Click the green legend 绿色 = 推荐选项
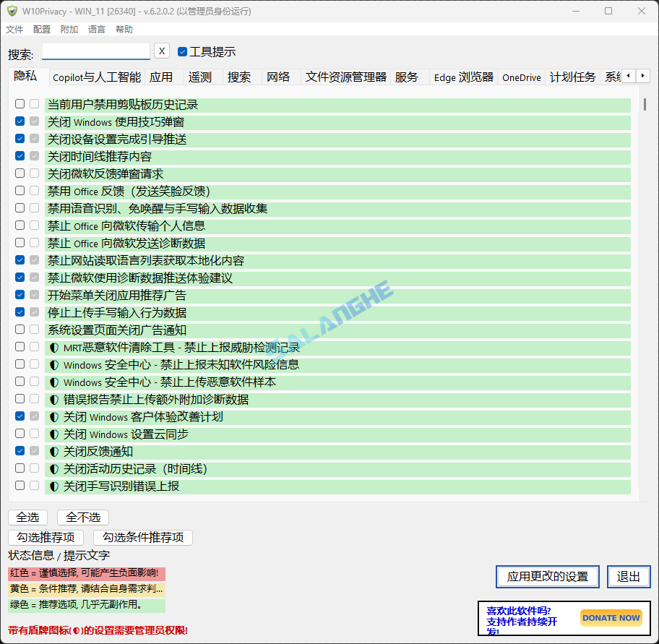Viewport: 659px width, 644px height. pyautogui.click(x=87, y=605)
